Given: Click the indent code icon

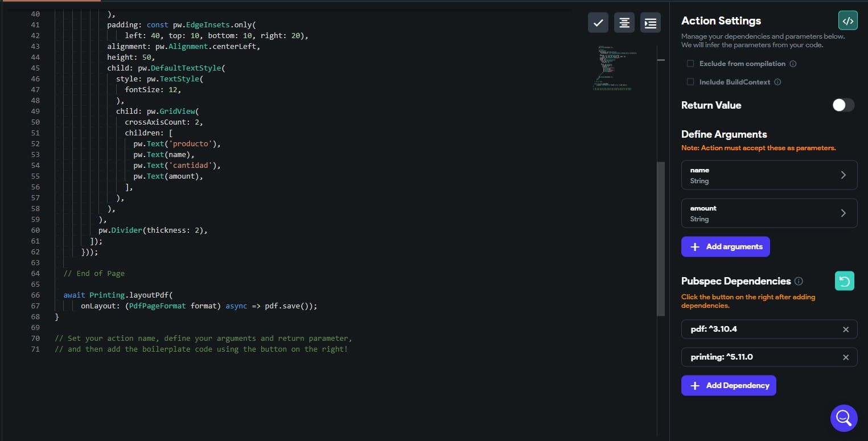Looking at the screenshot, I should [x=651, y=23].
